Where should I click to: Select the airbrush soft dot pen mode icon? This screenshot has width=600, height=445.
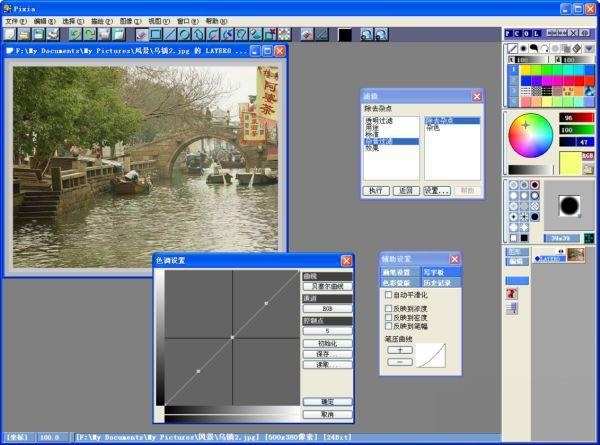[523, 49]
